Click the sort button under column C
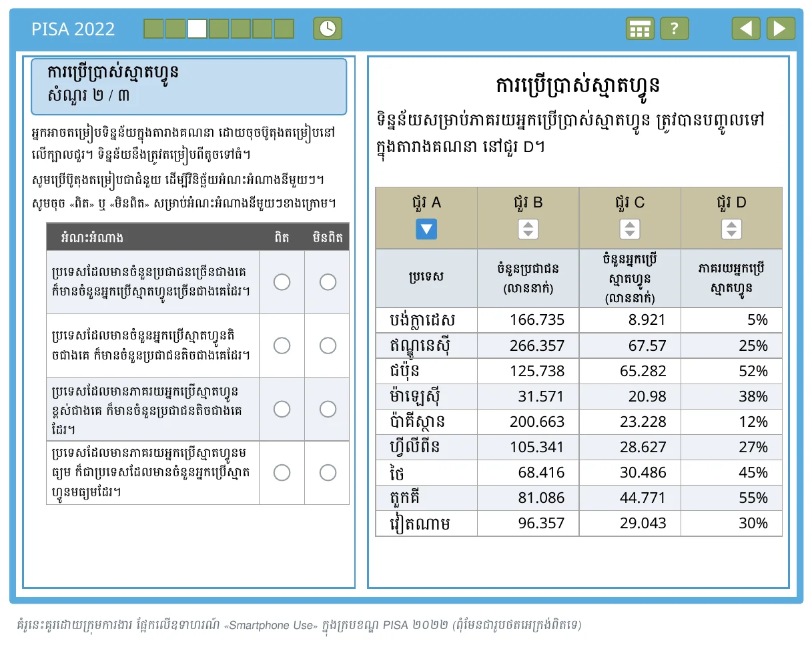 point(630,229)
